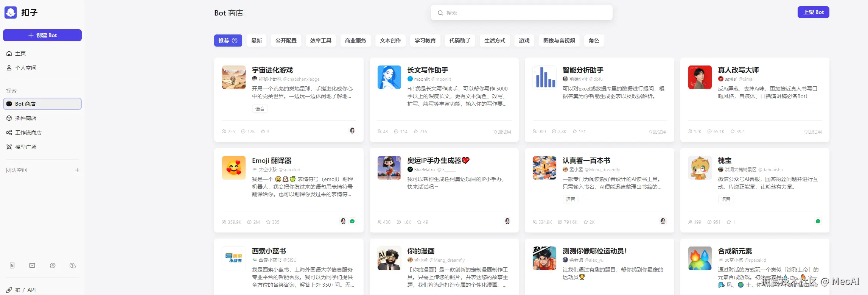Screen dimensions: 868x295
Task: Select the 学习教育 category tab
Action: pos(425,41)
